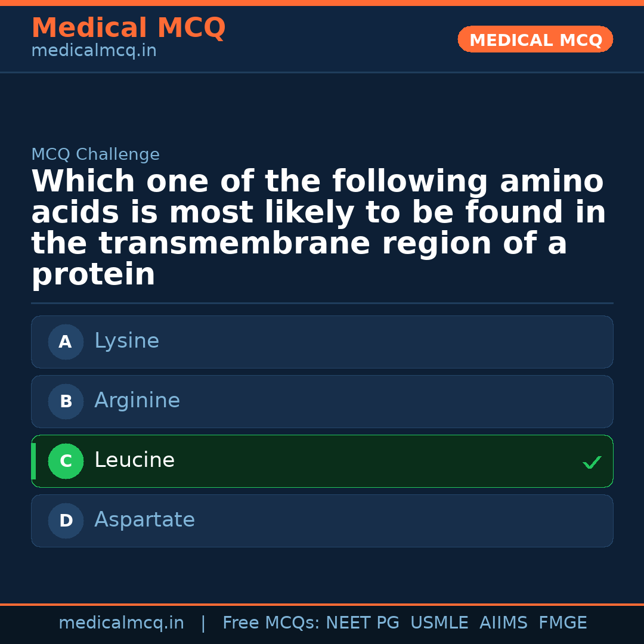Click the letter A circle badge
The height and width of the screenshot is (644, 644).
(66, 342)
